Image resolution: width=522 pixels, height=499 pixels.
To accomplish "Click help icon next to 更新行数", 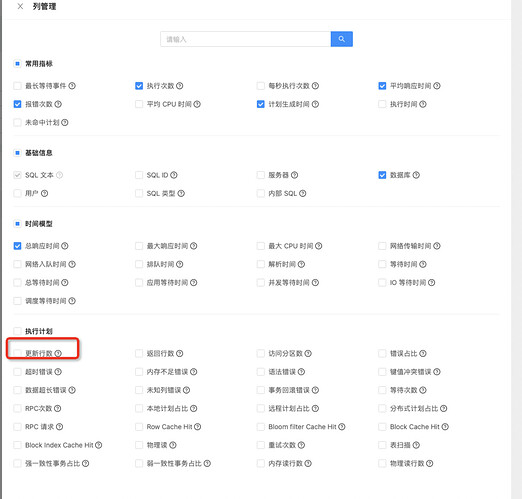I will (x=58, y=353).
